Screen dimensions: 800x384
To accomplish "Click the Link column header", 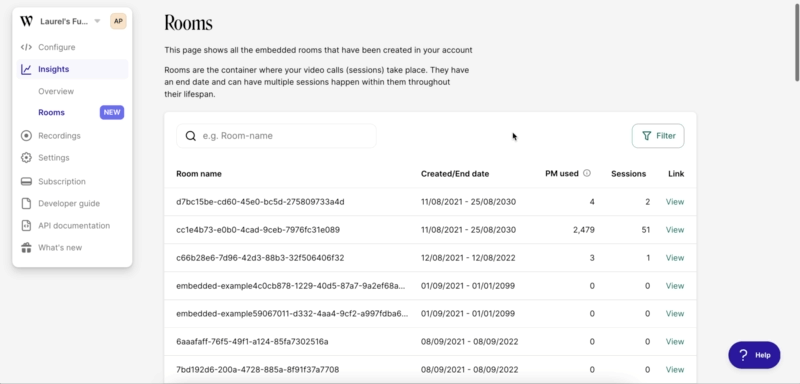I will (676, 174).
